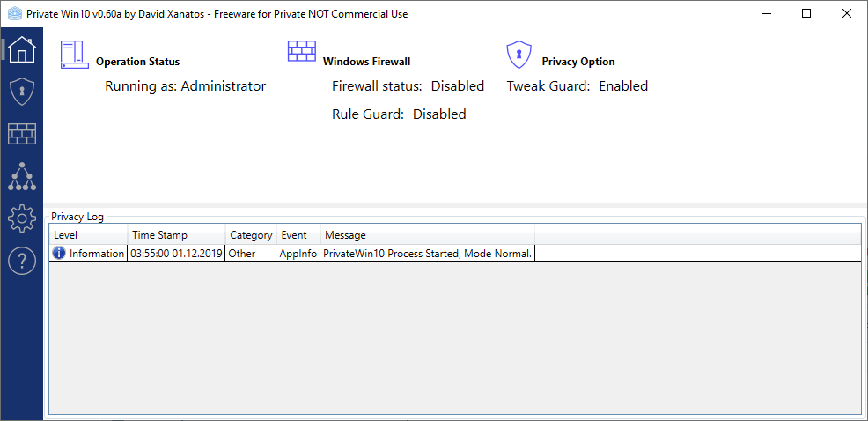
Task: Select the timestamp 03:55:00 01.12.2019 cell
Action: click(177, 254)
